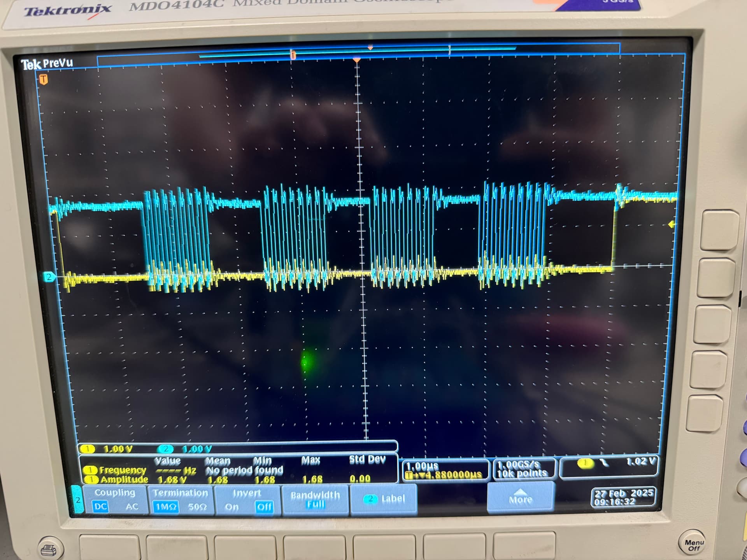Set Coupling to DC
Viewport: 747px width, 560px height.
[x=100, y=506]
